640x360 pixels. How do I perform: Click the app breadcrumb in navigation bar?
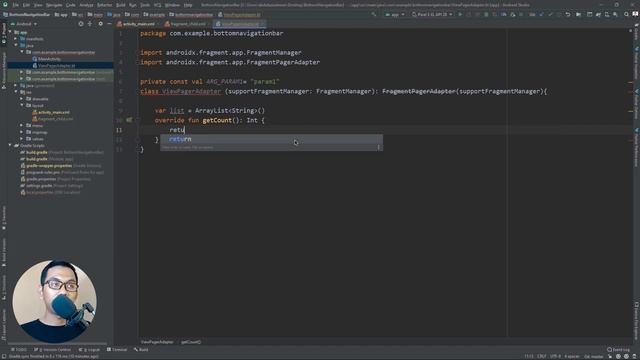pos(62,15)
